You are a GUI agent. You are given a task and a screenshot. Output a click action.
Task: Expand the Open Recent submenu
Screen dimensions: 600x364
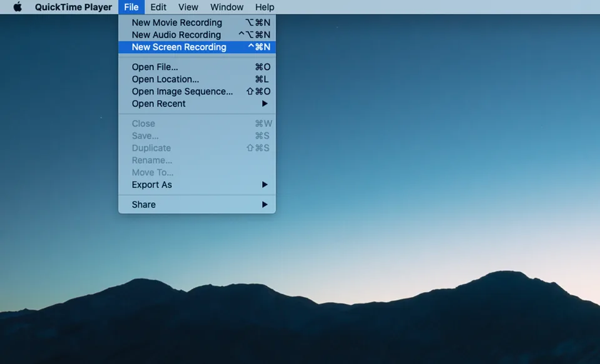coord(158,103)
